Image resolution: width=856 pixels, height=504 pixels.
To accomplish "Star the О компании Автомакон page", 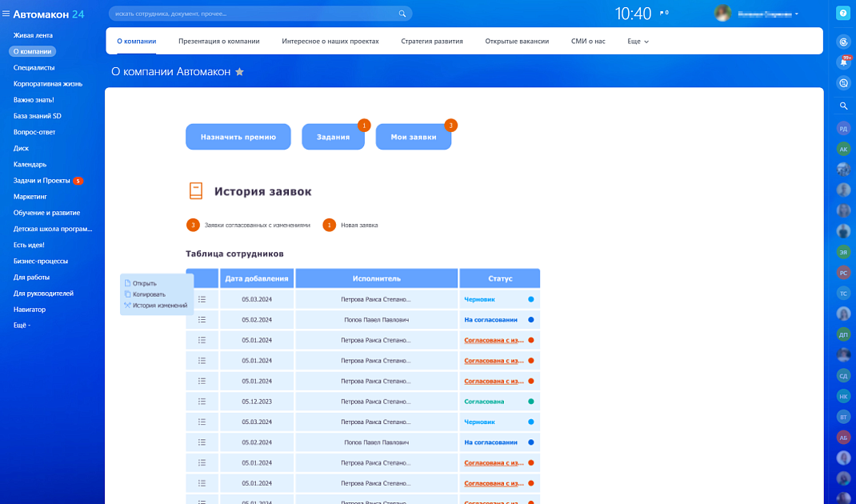I will (x=239, y=72).
